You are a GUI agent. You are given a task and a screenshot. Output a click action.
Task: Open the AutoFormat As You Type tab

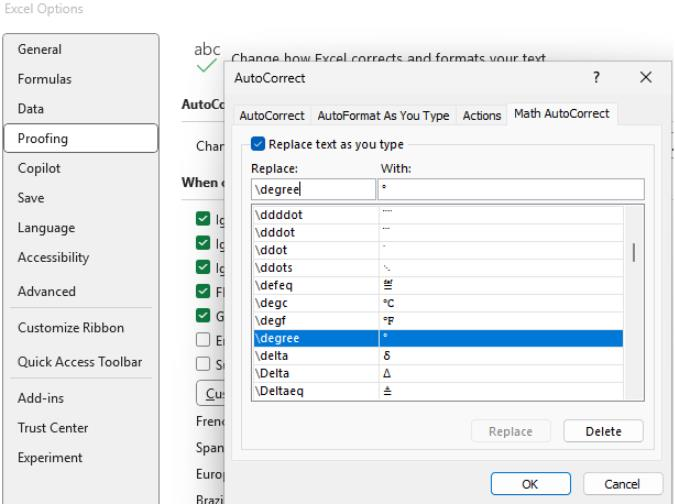pyautogui.click(x=383, y=115)
